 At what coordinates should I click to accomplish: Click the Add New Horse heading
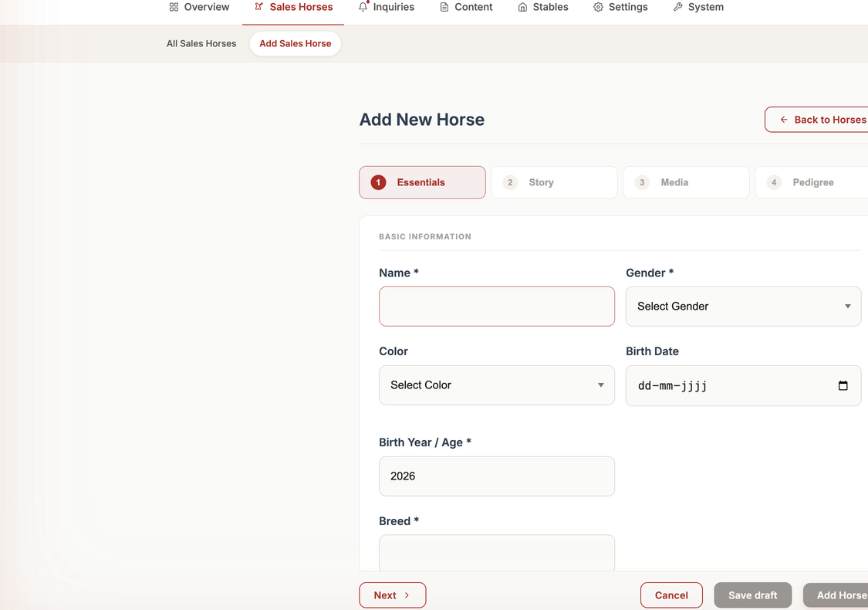[422, 120]
